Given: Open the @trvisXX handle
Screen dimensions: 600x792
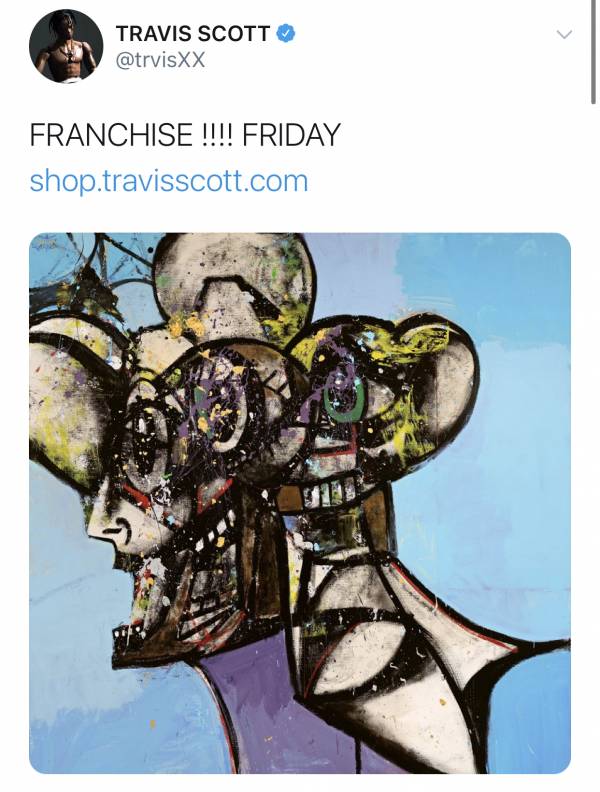Looking at the screenshot, I should 161,60.
